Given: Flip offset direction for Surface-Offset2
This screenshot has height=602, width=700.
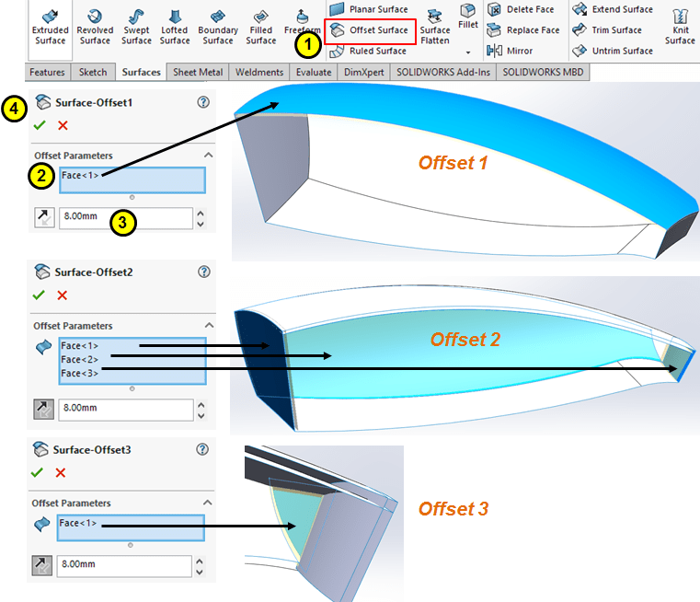Looking at the screenshot, I should [42, 410].
